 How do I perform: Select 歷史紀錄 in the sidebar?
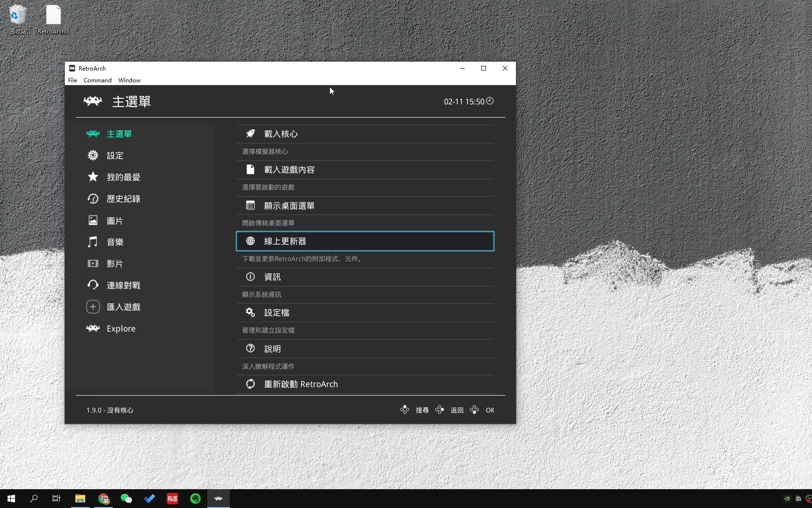pos(123,199)
